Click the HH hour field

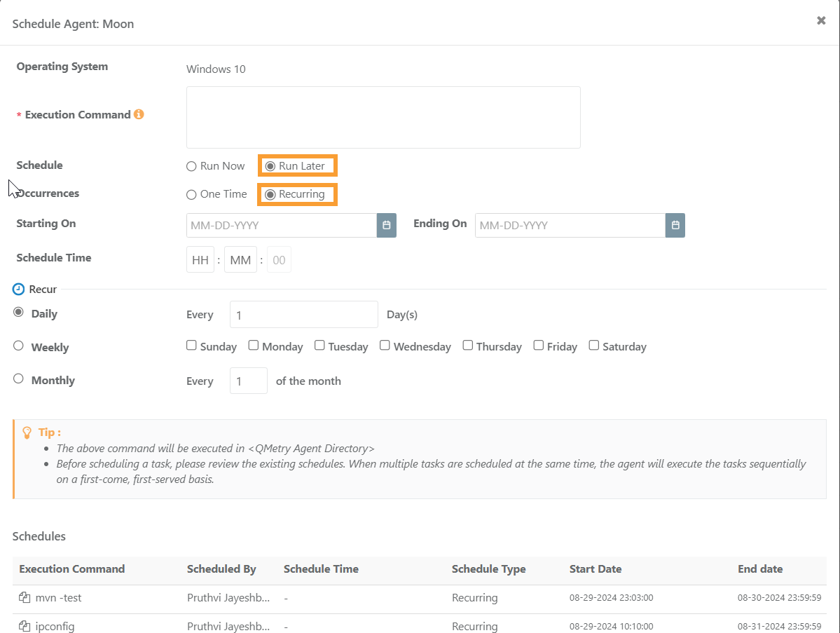(200, 259)
